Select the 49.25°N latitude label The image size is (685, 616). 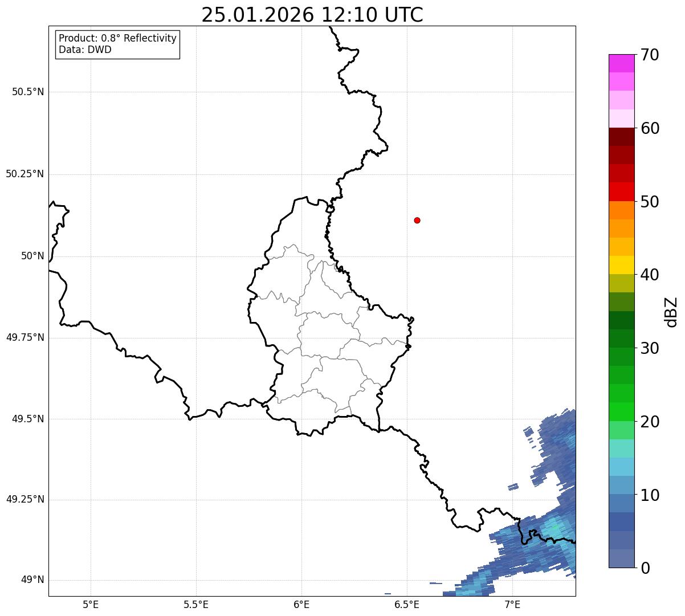25,499
